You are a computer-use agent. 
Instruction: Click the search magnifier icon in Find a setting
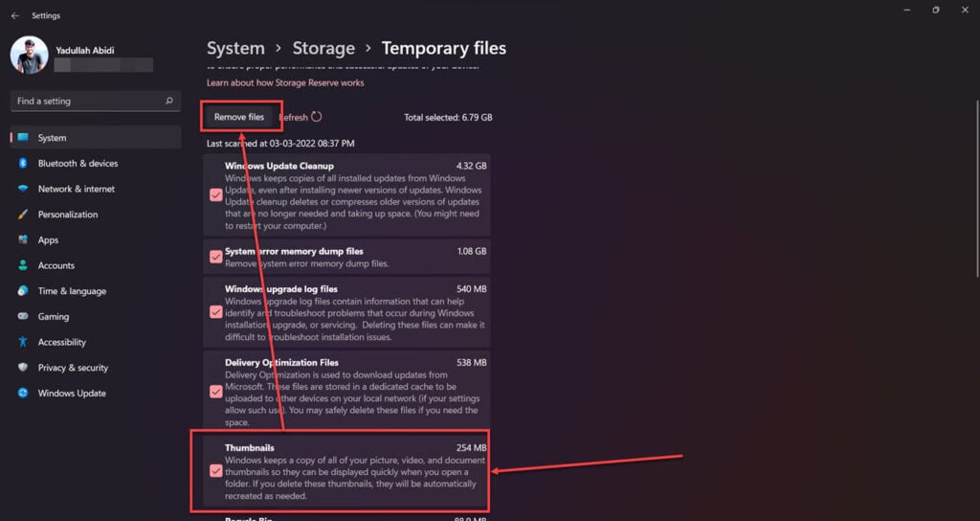[168, 101]
